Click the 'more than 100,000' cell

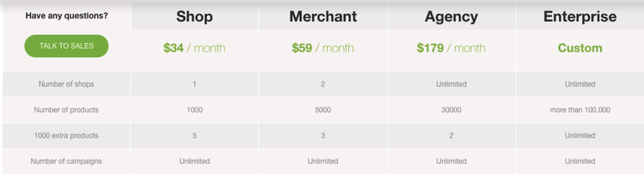pyautogui.click(x=580, y=110)
